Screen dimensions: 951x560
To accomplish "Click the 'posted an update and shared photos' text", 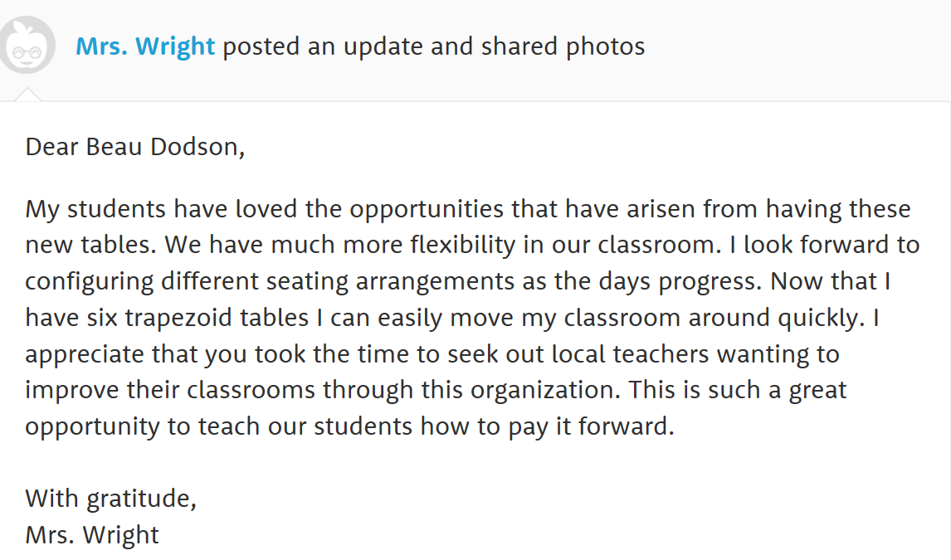I will 434,47.
